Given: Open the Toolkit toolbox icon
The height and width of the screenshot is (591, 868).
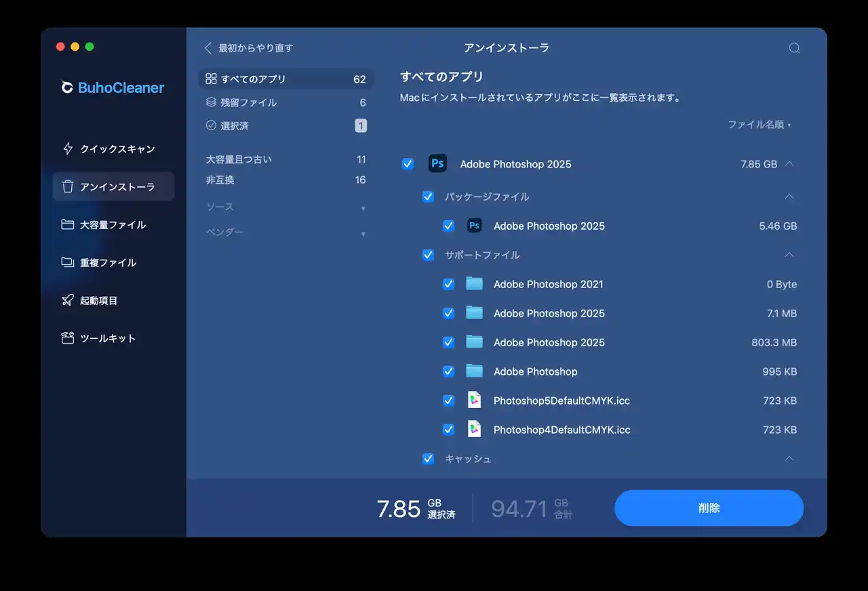Looking at the screenshot, I should [68, 338].
